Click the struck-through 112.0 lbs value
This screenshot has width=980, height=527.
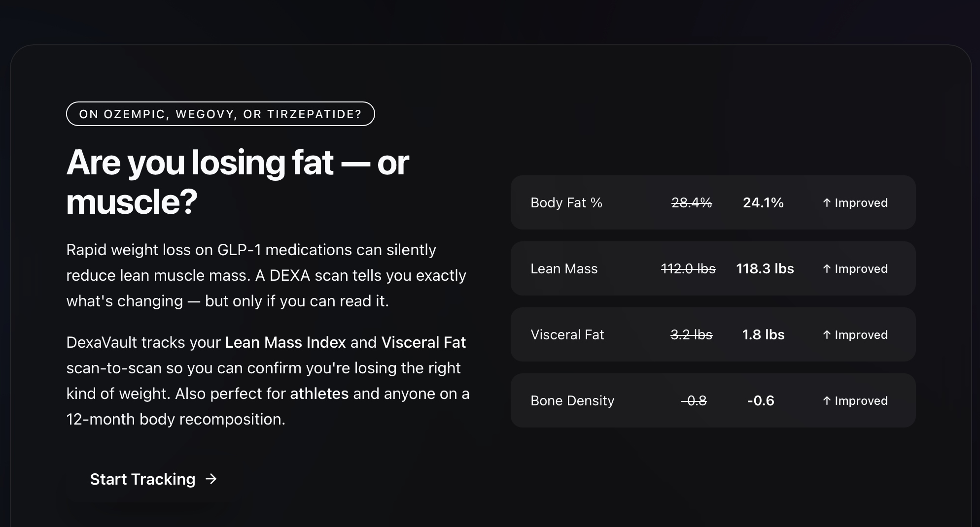click(688, 269)
